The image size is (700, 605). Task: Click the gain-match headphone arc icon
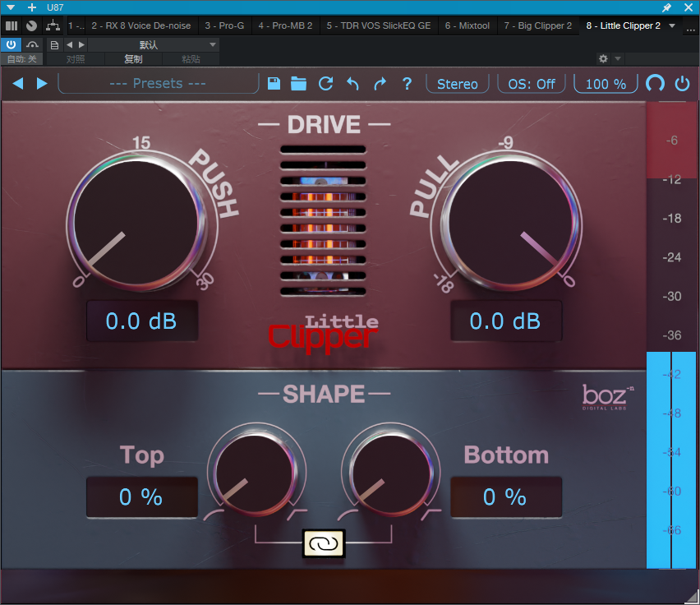click(x=655, y=84)
